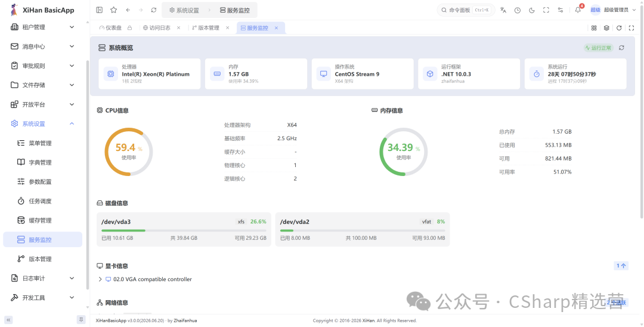Click the 内存 overview card icon

coord(217,74)
